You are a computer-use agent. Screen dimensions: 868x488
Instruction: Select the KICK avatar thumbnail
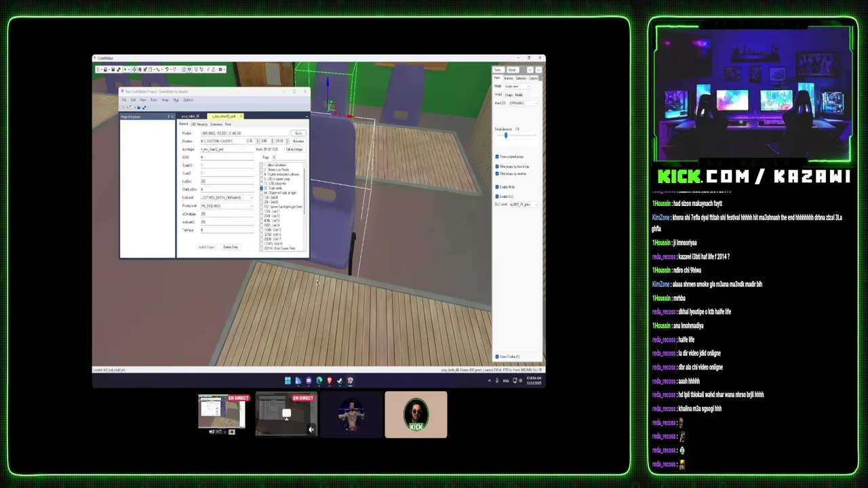[416, 415]
